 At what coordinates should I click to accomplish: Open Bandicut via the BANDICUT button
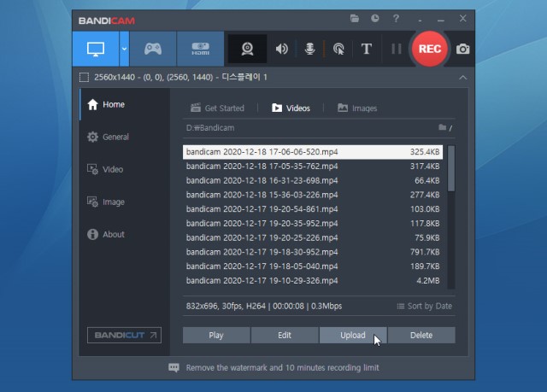point(124,335)
